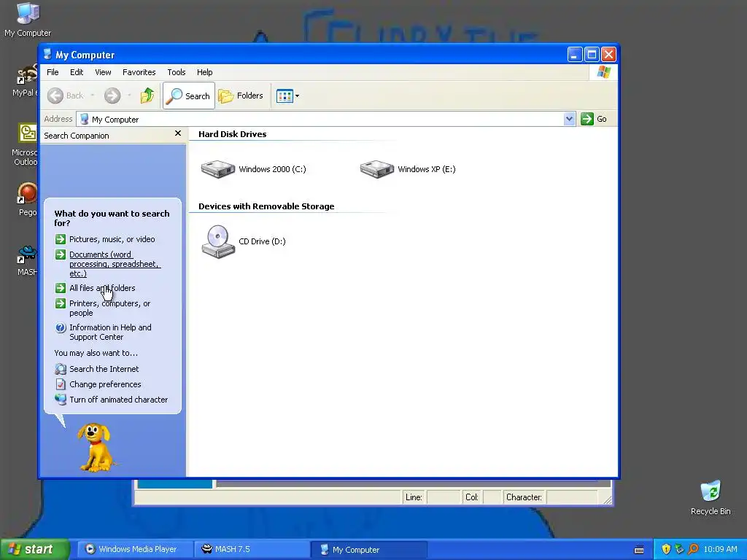Close the Search Companion pane
Image resolution: width=747 pixels, height=560 pixels.
pyautogui.click(x=178, y=134)
